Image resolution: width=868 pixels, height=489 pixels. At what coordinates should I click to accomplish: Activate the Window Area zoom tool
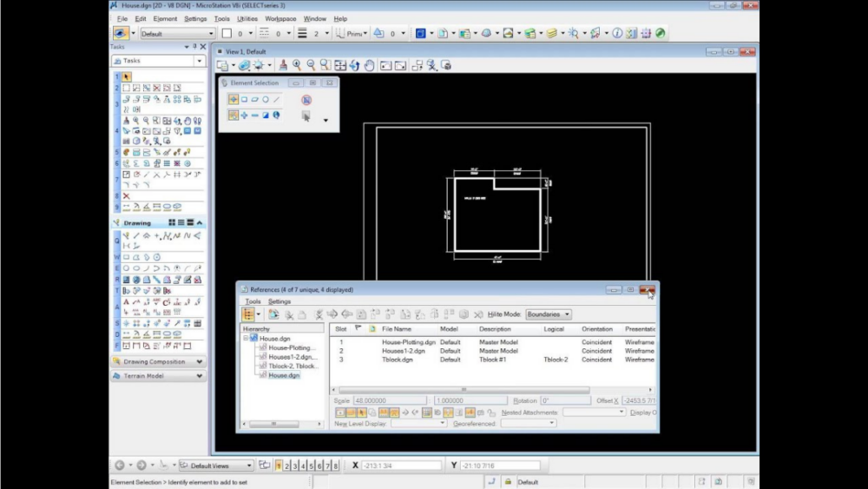pos(325,65)
